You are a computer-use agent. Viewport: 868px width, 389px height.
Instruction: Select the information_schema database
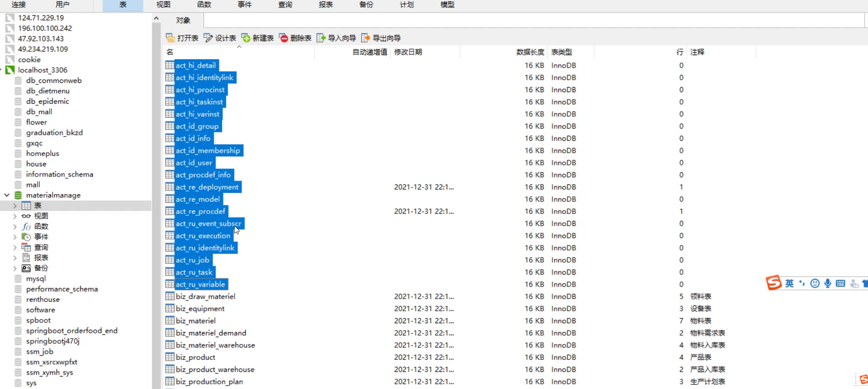tap(59, 174)
